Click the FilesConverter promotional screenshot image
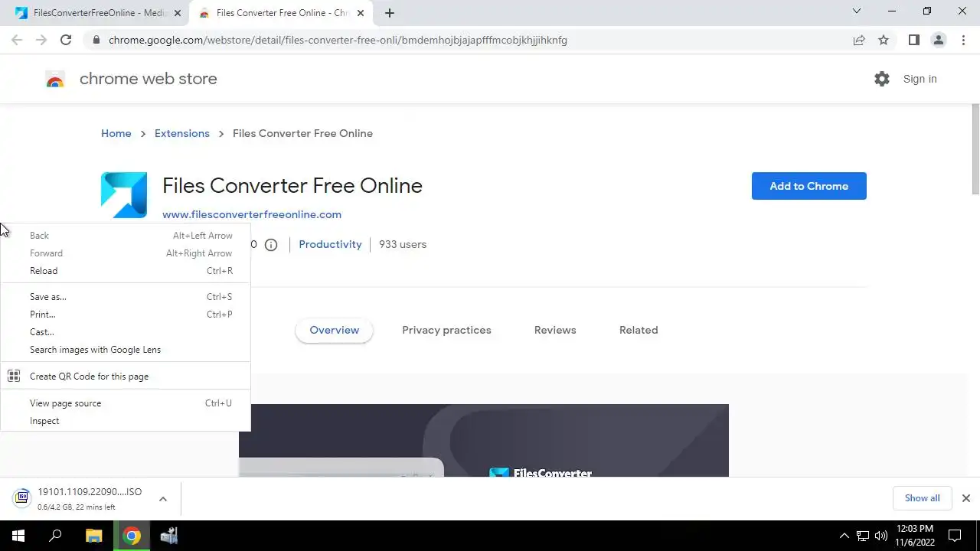980x551 pixels. [x=484, y=440]
